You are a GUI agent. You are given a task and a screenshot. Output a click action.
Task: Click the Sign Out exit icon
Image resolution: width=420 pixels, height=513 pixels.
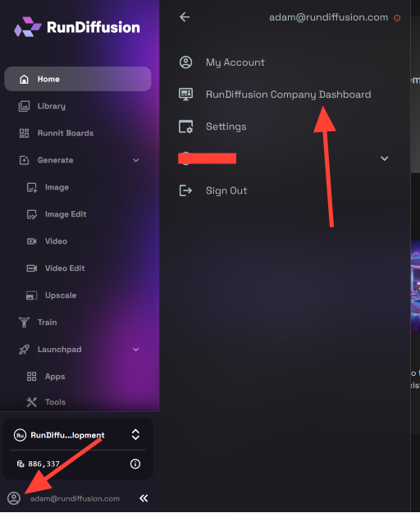click(x=185, y=190)
